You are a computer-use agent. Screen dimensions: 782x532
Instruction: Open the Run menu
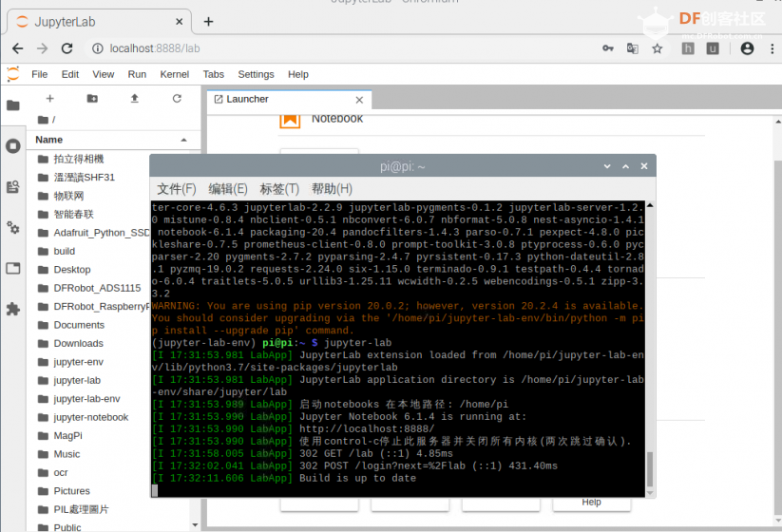click(x=137, y=74)
